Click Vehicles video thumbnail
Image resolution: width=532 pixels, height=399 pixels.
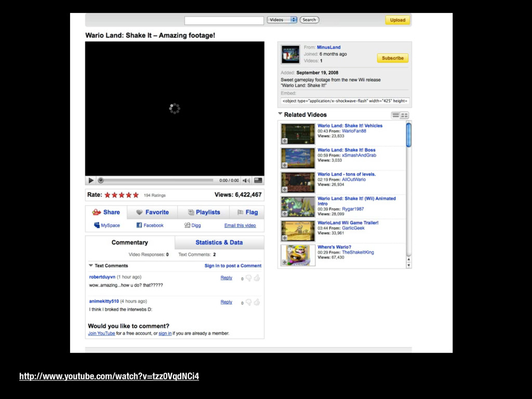[298, 134]
